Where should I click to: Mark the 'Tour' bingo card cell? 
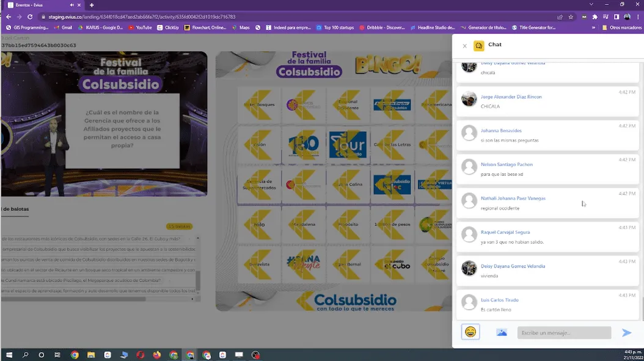tap(348, 145)
